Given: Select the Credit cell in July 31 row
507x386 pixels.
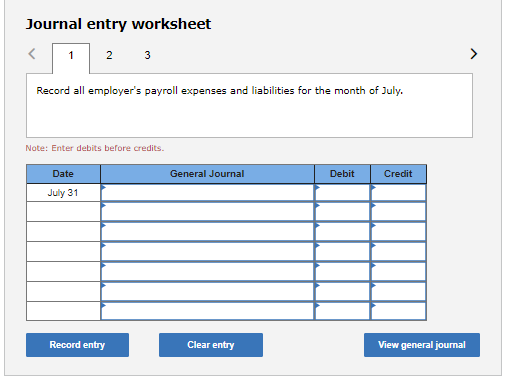Looking at the screenshot, I should click(x=399, y=193).
